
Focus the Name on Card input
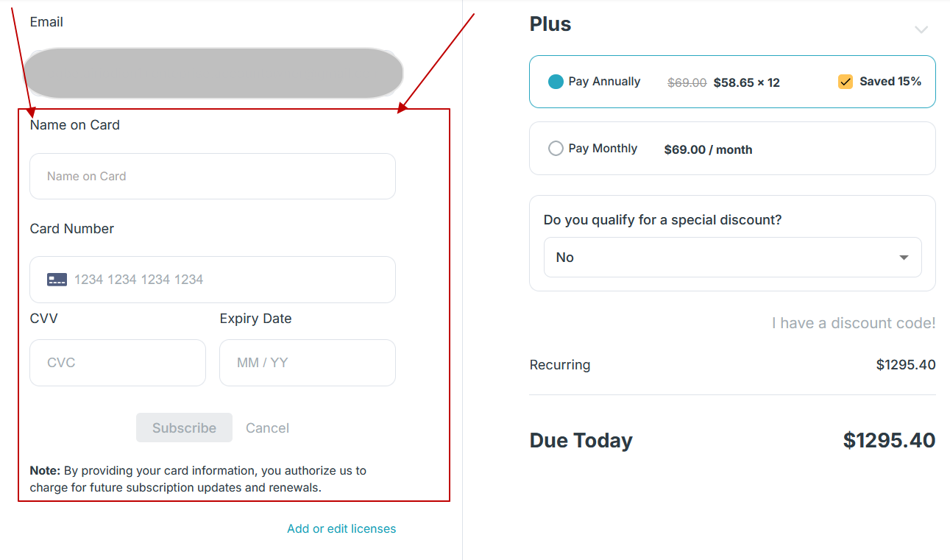click(x=213, y=176)
